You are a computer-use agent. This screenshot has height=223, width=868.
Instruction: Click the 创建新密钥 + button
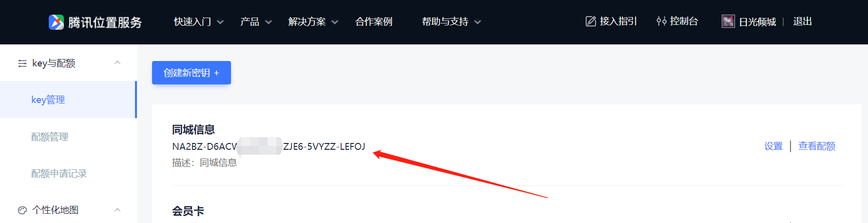click(192, 73)
